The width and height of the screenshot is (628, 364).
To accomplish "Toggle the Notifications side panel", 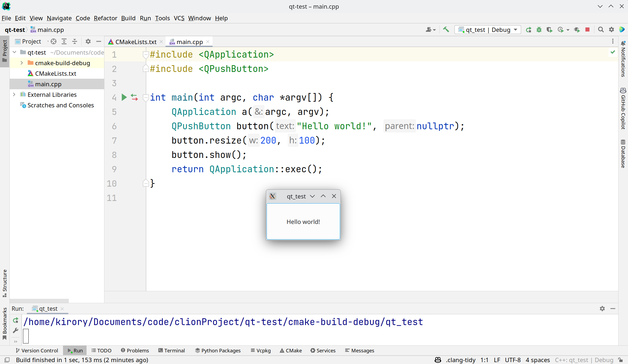I will (x=623, y=59).
